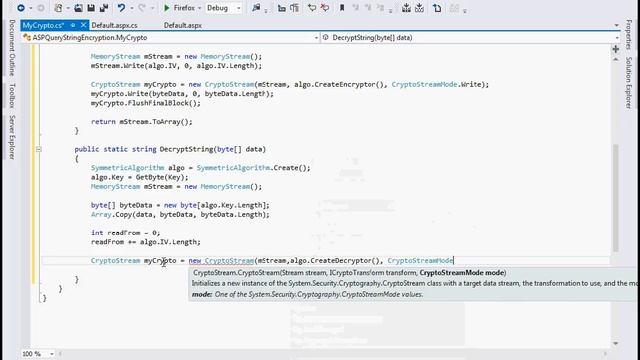The image size is (640, 360).
Task: Click the second download-arrow toolbar icon
Action: 419,8
